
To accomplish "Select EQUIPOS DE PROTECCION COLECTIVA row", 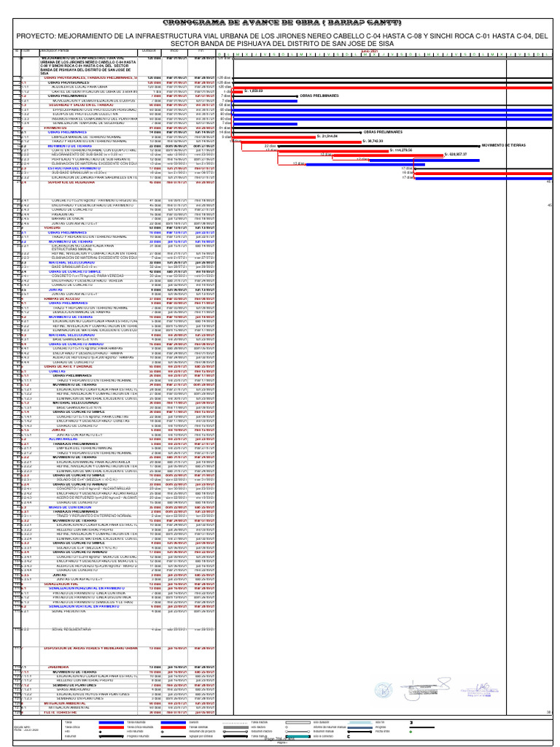I will point(114,114).
